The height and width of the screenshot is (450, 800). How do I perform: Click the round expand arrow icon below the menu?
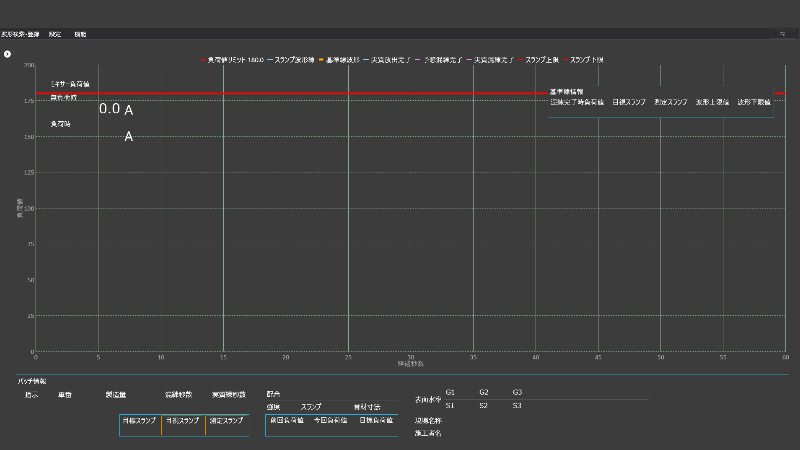[x=7, y=53]
